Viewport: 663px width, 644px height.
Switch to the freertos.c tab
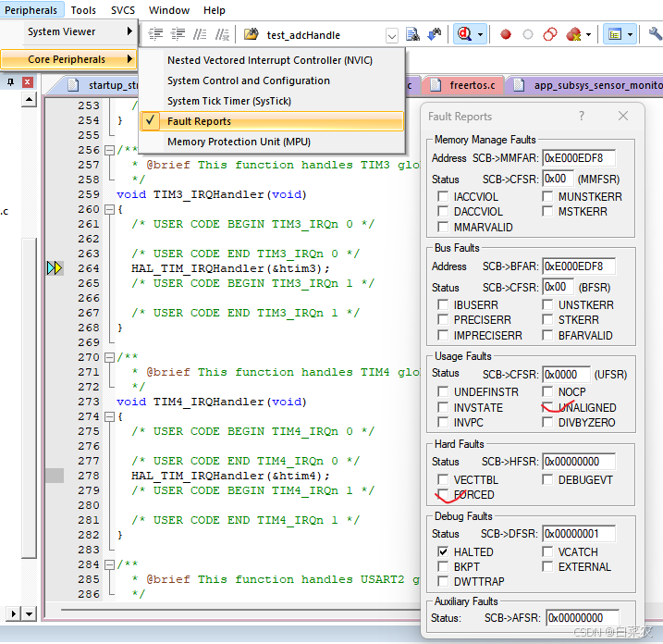tap(463, 85)
